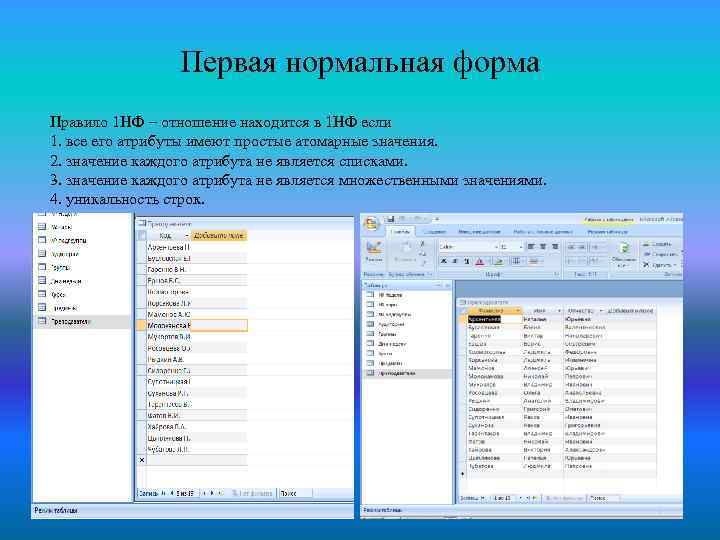
Task: Pick the font color red A
Action: tap(480, 262)
